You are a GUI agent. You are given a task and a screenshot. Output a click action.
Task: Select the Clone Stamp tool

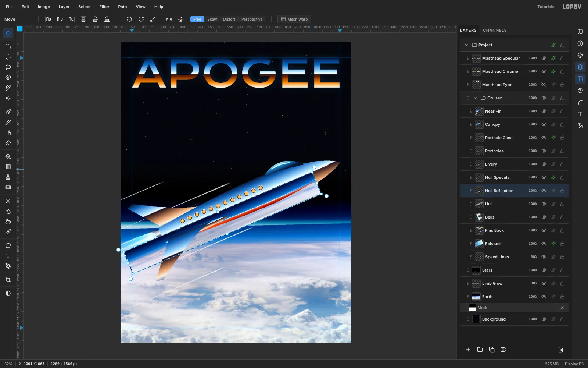pos(8,177)
